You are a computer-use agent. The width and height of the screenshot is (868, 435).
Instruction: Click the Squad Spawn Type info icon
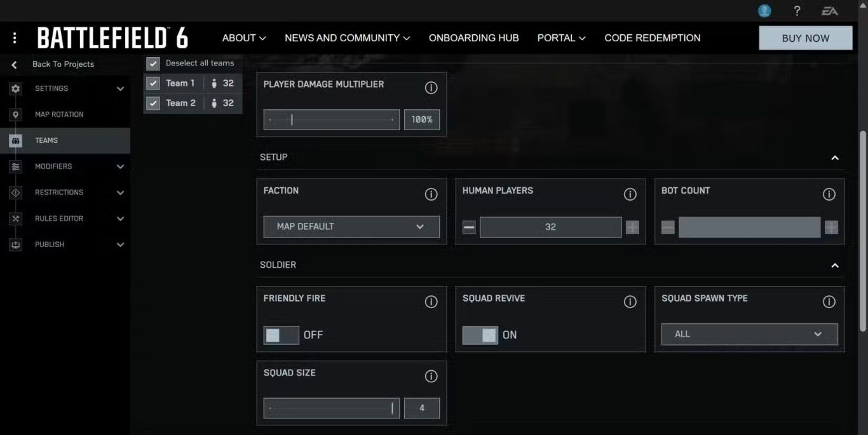(x=829, y=302)
